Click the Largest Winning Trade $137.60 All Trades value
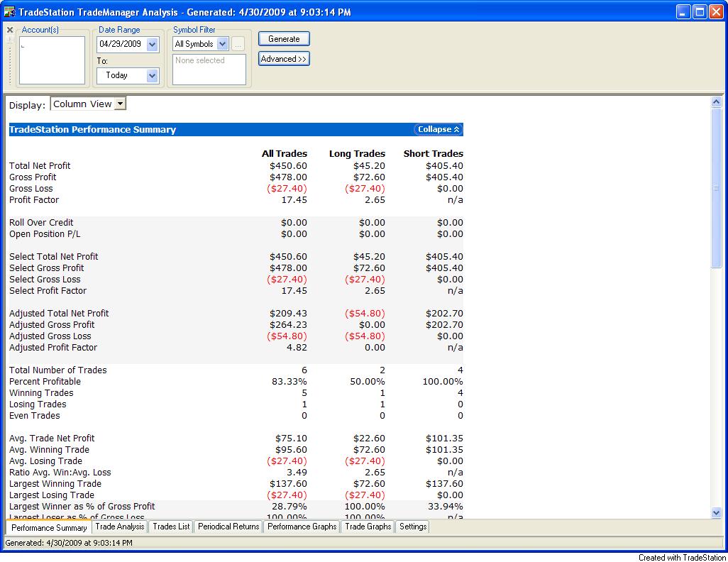This screenshot has height=562, width=728. tap(288, 484)
